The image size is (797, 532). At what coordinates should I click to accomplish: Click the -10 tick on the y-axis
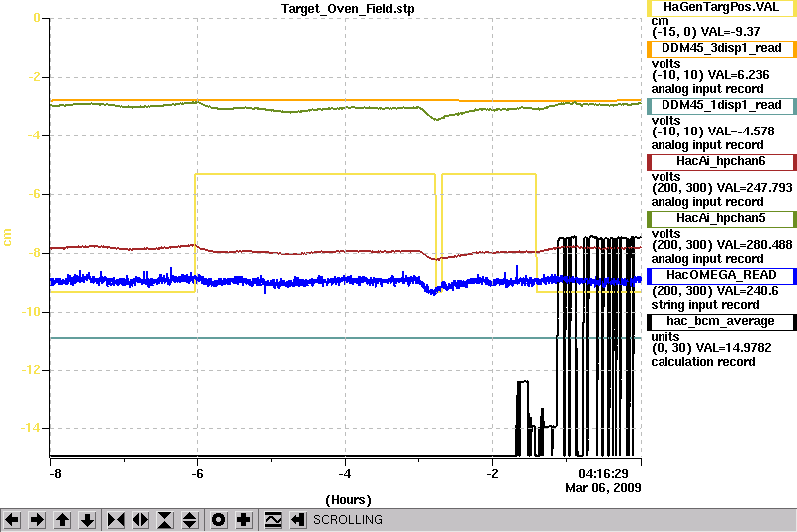point(30,312)
